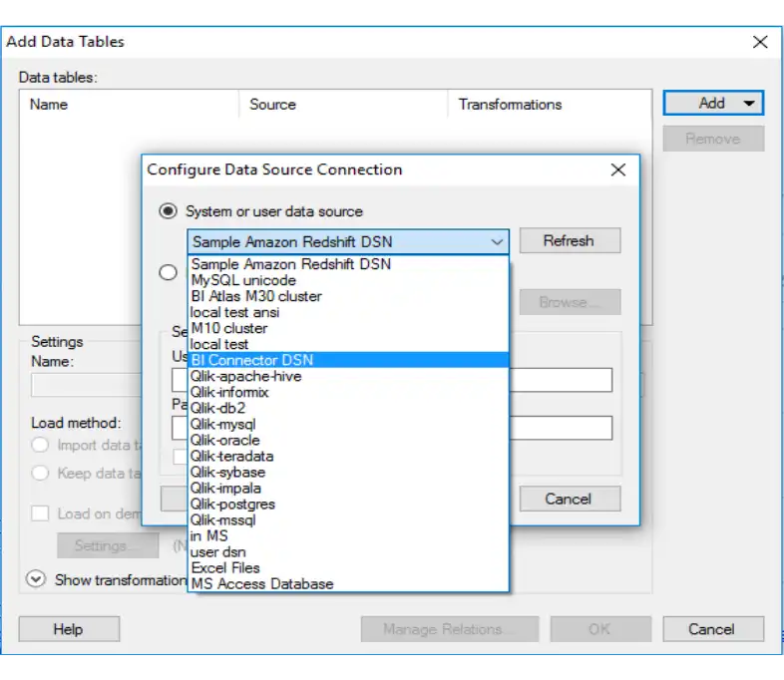Image resolution: width=784 pixels, height=680 pixels.
Task: Close the Configure Data Source Connection dialog
Action: click(x=618, y=170)
